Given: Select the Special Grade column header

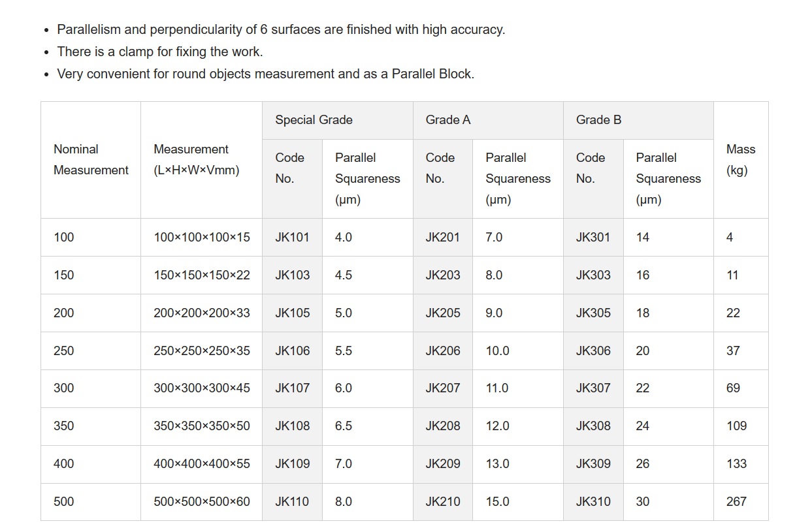Looking at the screenshot, I should click(338, 120).
